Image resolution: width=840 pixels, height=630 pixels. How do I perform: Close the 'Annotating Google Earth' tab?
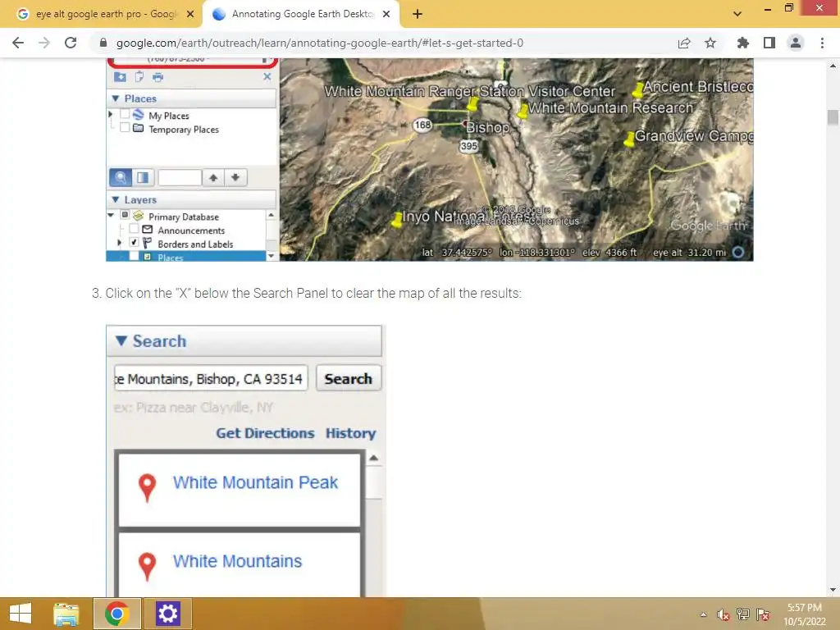coord(386,14)
